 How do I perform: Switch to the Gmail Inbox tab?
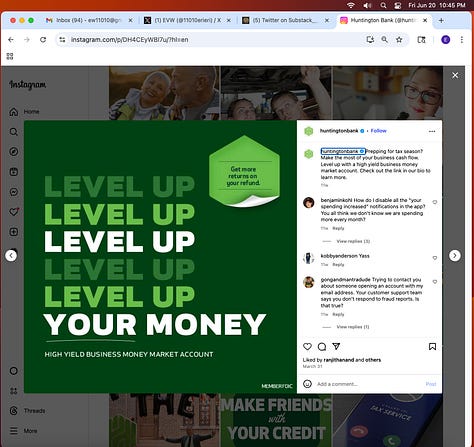[x=89, y=20]
